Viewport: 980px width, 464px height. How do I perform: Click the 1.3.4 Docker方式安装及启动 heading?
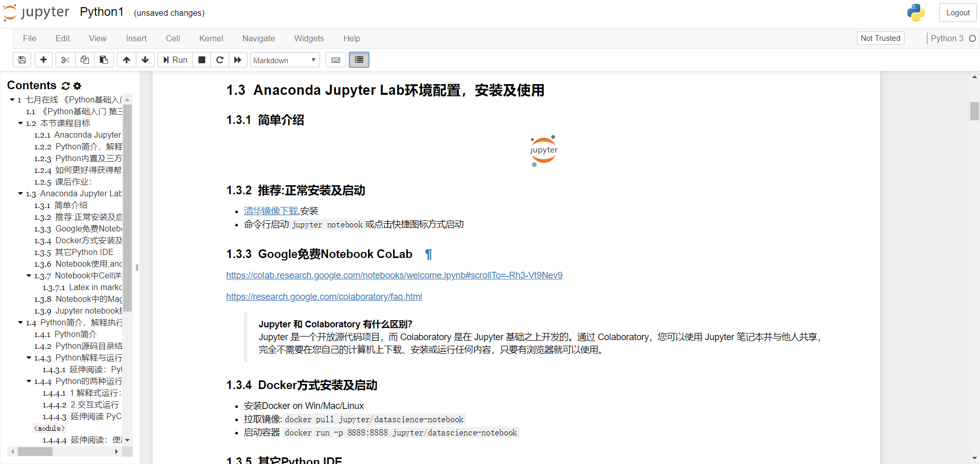[x=302, y=385]
